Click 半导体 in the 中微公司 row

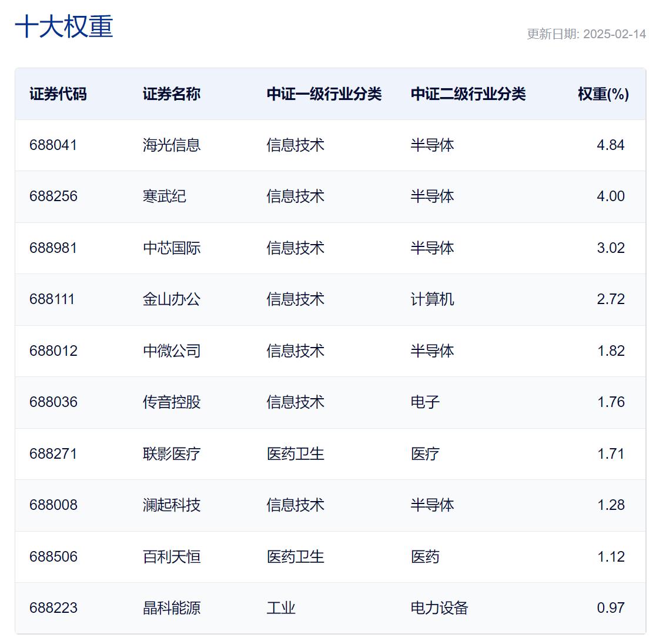point(432,351)
